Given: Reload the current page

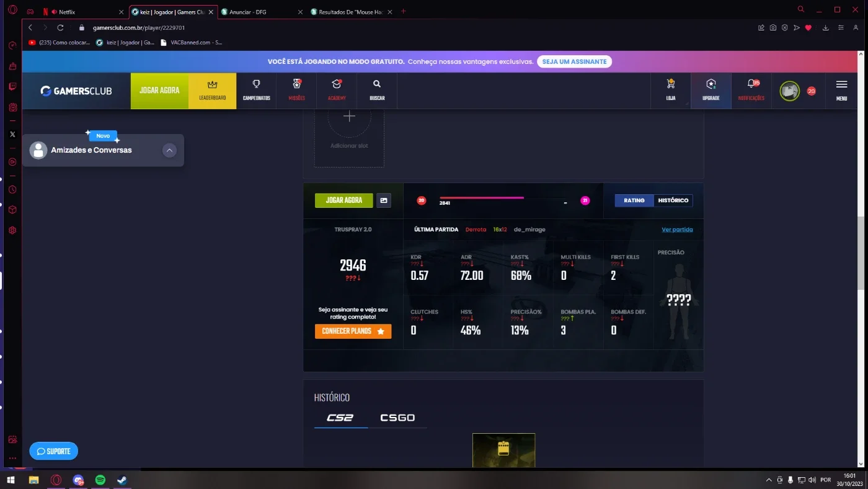Looking at the screenshot, I should coord(60,28).
